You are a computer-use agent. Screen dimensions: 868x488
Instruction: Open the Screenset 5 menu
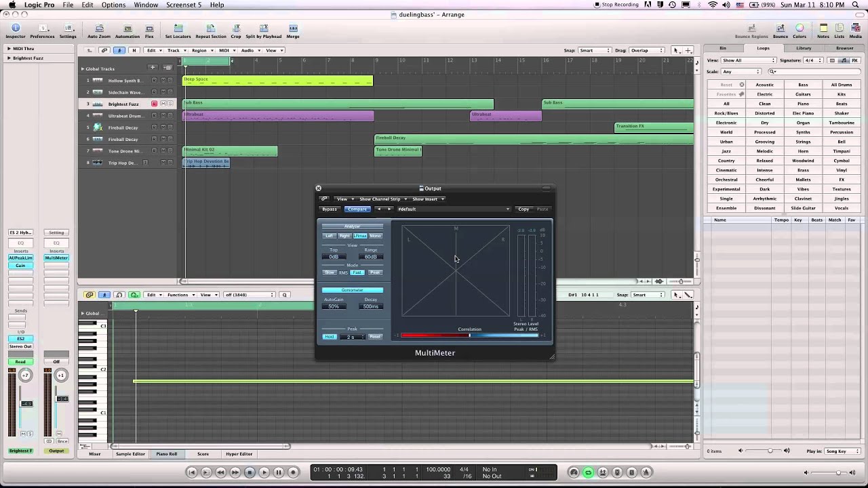[x=184, y=5]
